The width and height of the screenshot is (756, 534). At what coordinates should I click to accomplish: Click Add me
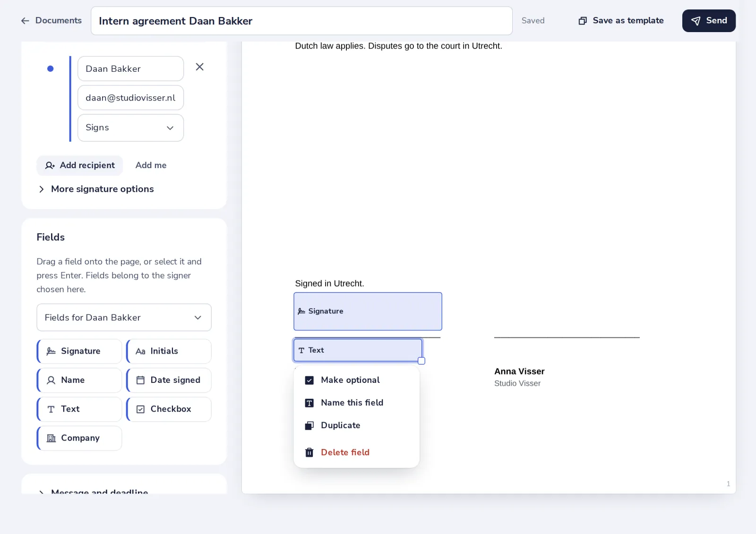pos(151,165)
